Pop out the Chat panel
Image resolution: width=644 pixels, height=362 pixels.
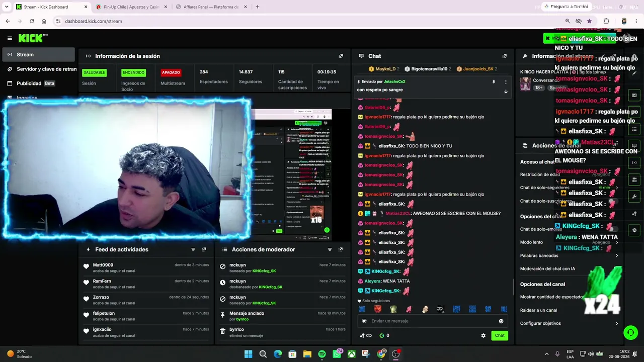pyautogui.click(x=504, y=56)
